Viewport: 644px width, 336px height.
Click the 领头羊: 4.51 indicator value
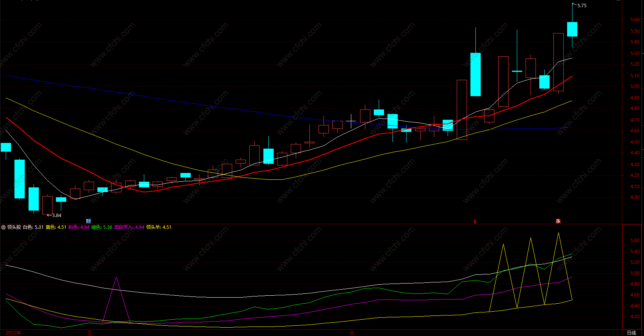(x=159, y=227)
